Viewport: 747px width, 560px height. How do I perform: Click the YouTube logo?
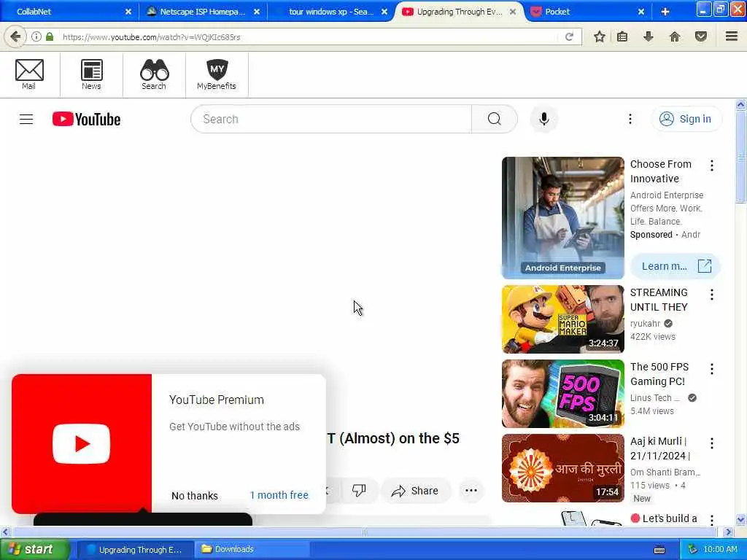[x=86, y=119]
